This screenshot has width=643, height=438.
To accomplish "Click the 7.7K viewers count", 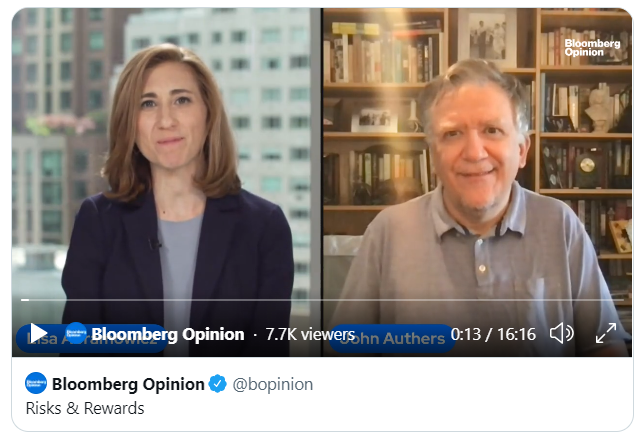I will click(x=310, y=334).
